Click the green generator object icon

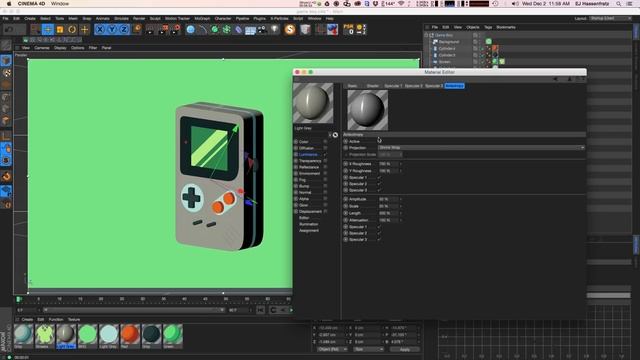(x=214, y=29)
